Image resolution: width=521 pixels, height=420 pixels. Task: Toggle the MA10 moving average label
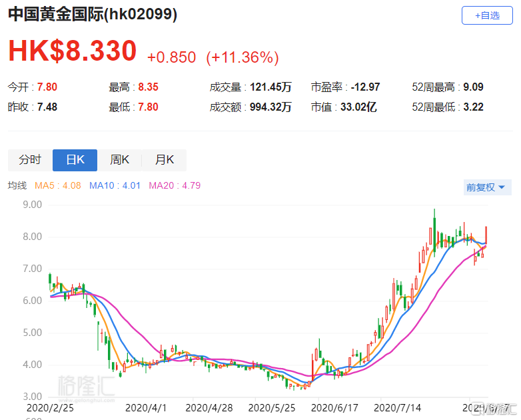tap(115, 185)
